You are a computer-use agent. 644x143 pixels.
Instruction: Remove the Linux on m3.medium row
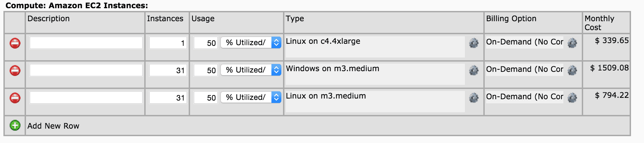(15, 98)
